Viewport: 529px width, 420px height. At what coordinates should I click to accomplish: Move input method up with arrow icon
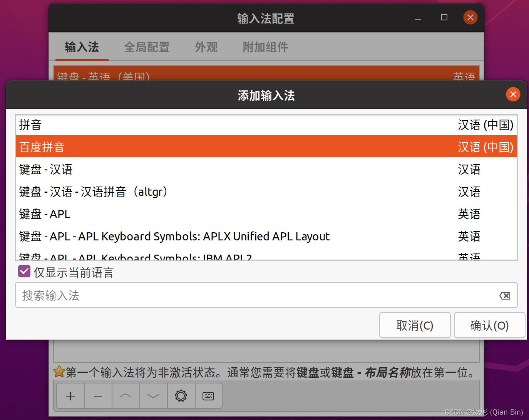(x=126, y=396)
